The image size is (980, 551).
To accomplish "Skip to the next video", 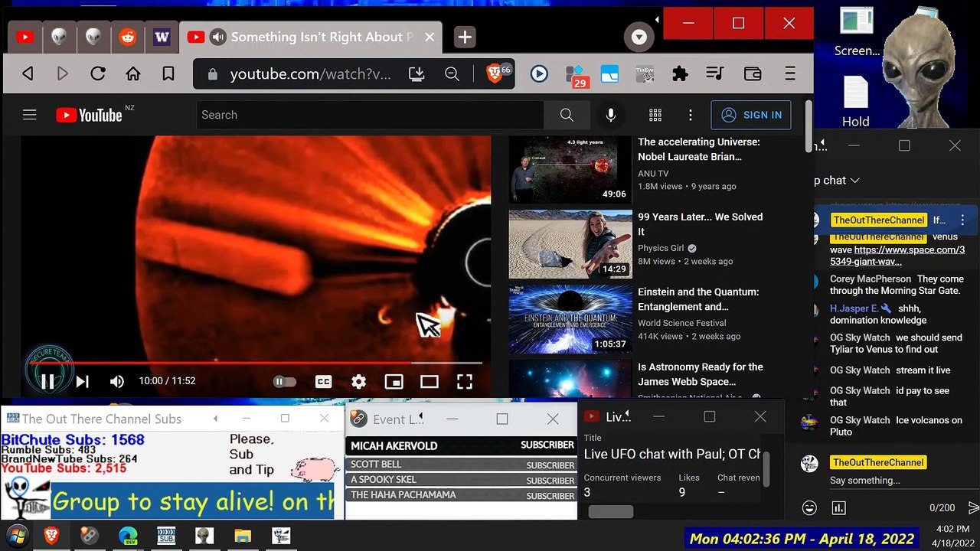I will tap(83, 381).
